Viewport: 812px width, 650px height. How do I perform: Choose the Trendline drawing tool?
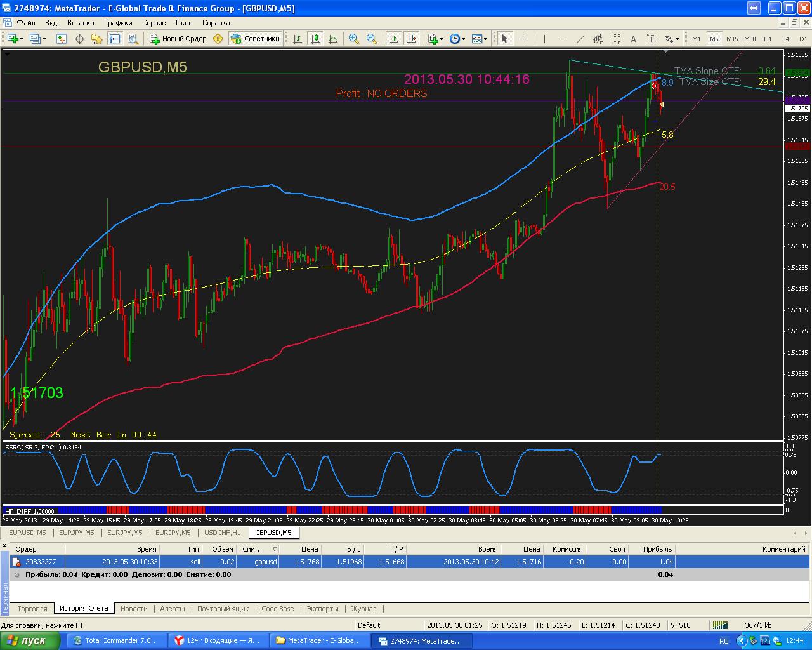(580, 39)
